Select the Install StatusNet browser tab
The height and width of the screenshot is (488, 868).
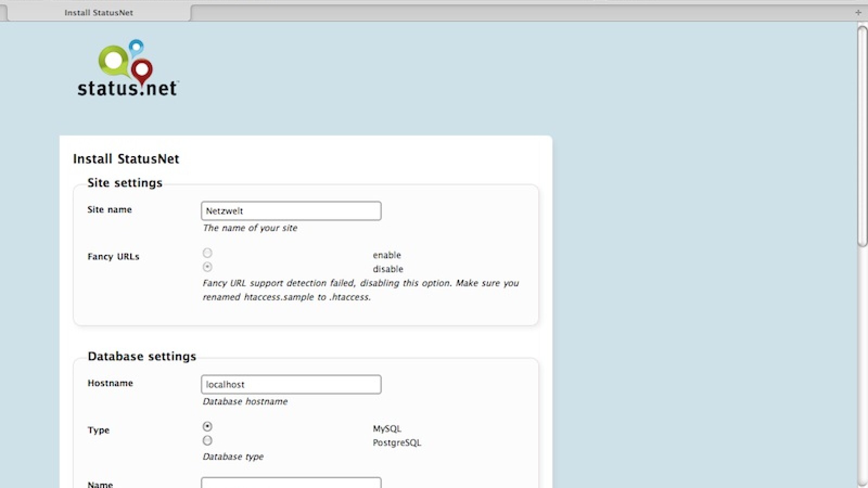tap(99, 12)
